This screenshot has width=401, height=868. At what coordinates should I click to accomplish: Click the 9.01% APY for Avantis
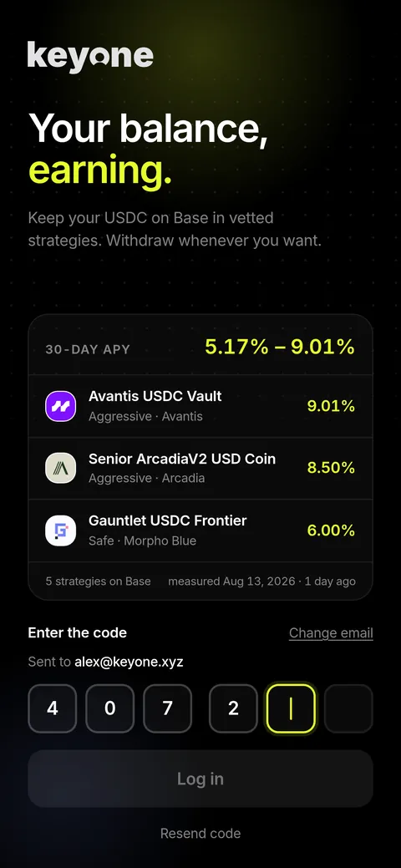click(331, 406)
